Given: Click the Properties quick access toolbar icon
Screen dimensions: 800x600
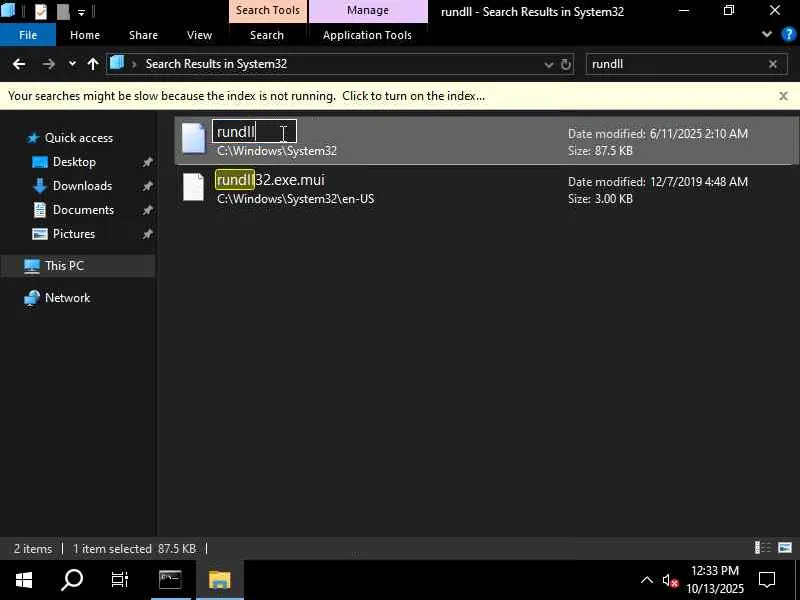Looking at the screenshot, I should [40, 11].
